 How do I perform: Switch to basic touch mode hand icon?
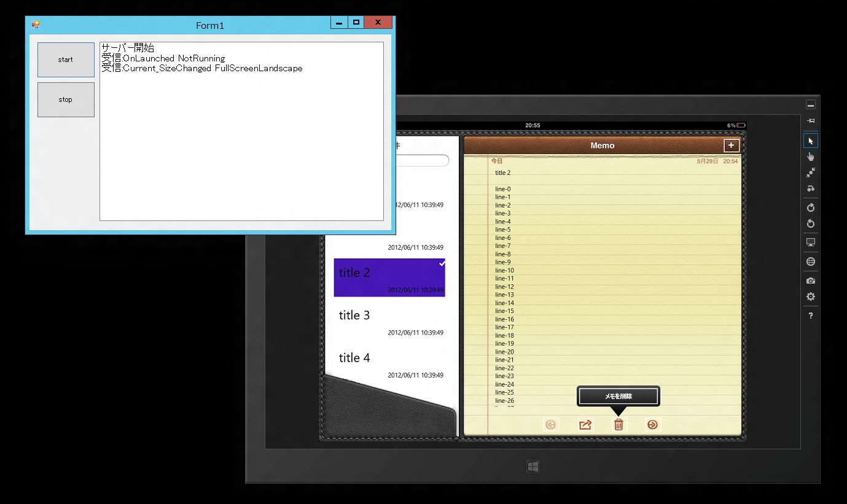pos(811,157)
